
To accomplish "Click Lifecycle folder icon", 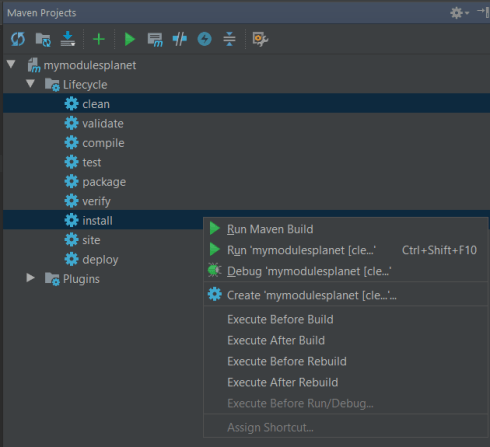I will pyautogui.click(x=52, y=85).
